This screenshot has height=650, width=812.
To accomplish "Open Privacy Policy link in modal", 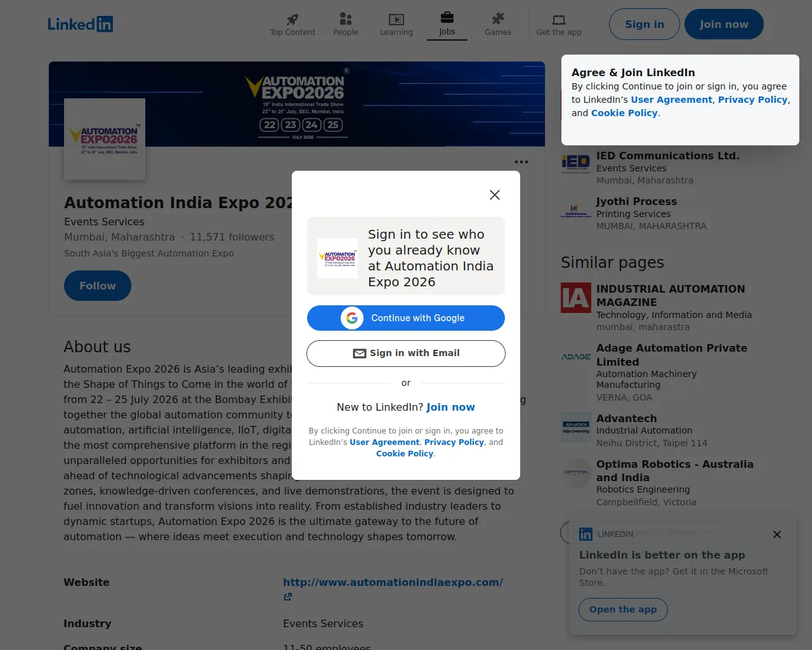I will click(x=454, y=442).
